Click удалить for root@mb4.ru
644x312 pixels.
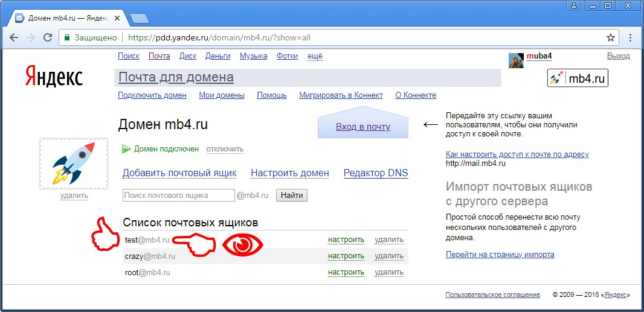(389, 272)
